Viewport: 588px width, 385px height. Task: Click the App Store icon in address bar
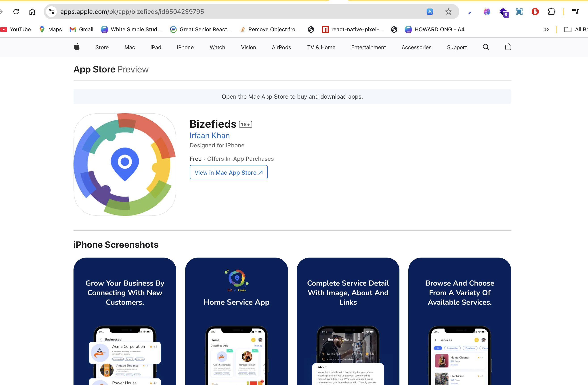pyautogui.click(x=430, y=12)
